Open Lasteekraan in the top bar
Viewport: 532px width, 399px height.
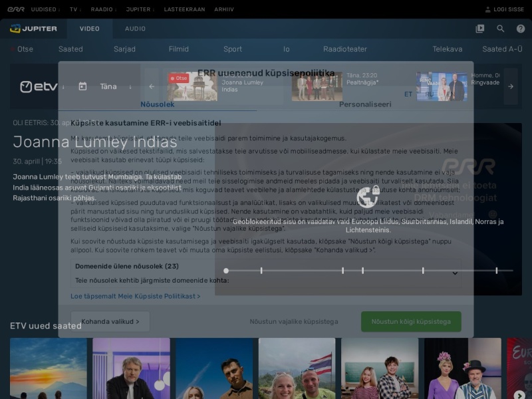point(185,9)
